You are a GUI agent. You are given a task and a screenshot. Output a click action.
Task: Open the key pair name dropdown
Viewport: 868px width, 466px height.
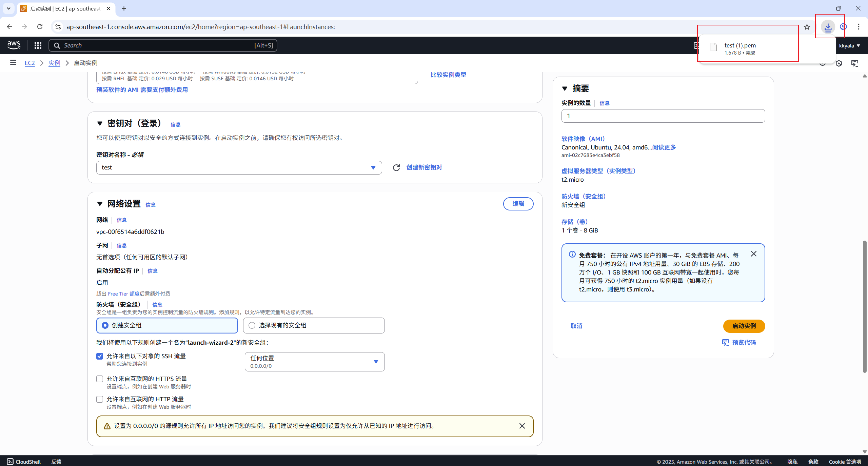[239, 168]
